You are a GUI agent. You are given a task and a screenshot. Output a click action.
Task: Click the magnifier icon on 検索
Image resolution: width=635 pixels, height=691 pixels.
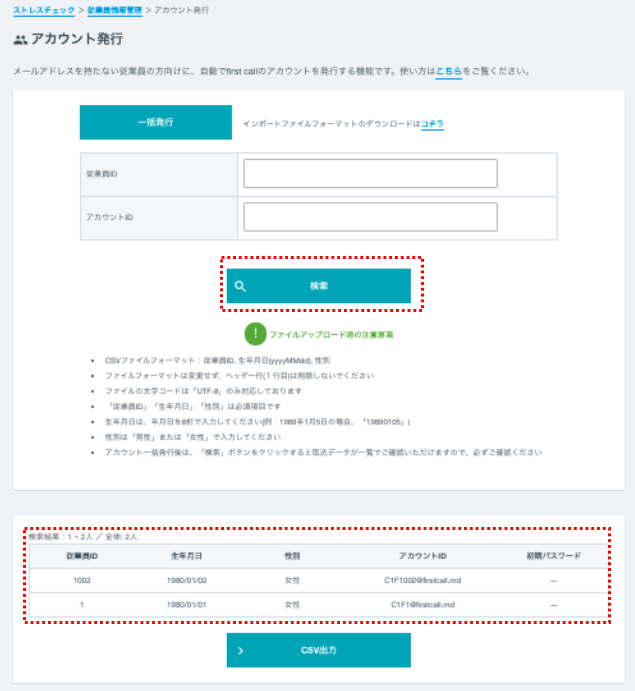tap(240, 286)
